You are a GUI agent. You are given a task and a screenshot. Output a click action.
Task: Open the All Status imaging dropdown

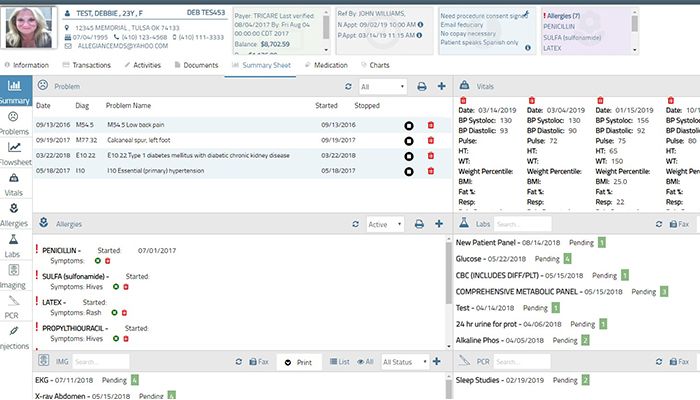tap(404, 362)
